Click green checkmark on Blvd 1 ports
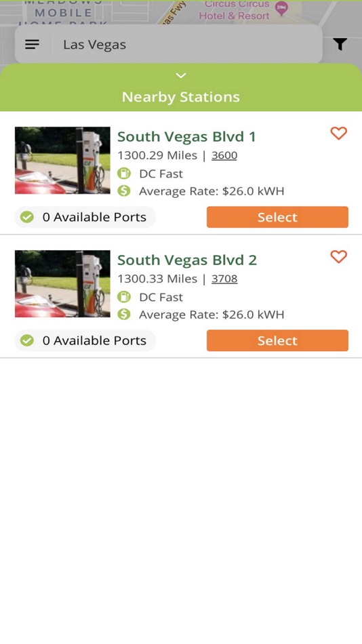Screen dimensions: 362x644 pos(27,217)
